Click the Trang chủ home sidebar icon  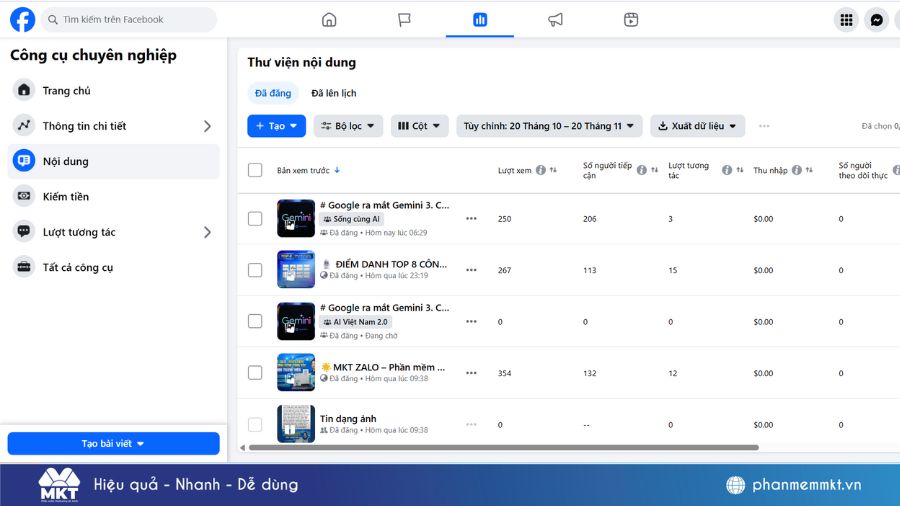(x=24, y=90)
